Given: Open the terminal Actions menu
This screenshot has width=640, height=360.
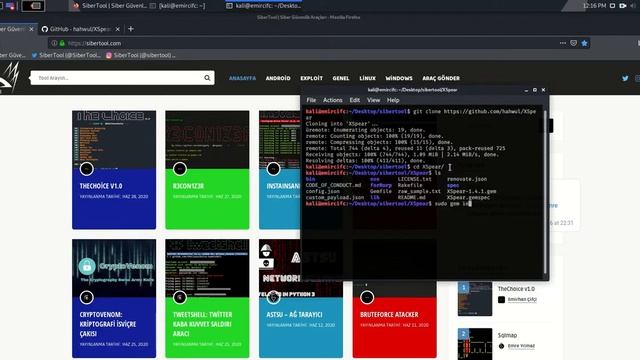Looking at the screenshot, I should coord(333,100).
